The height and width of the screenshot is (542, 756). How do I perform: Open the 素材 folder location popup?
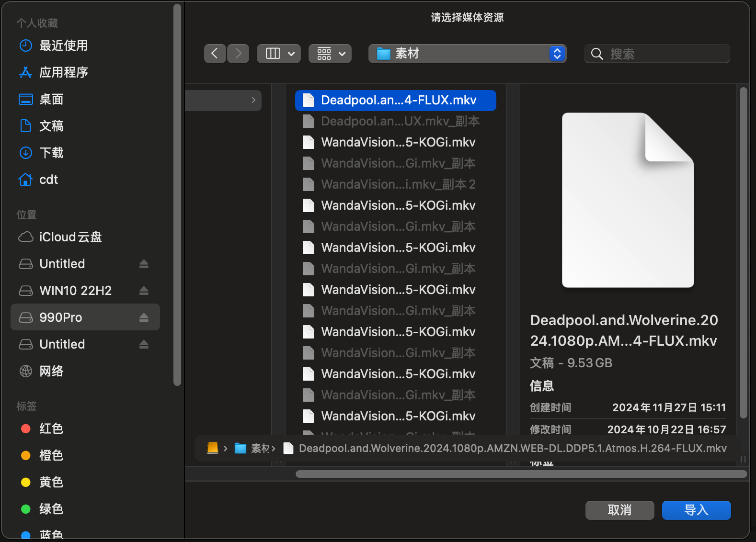coord(467,54)
